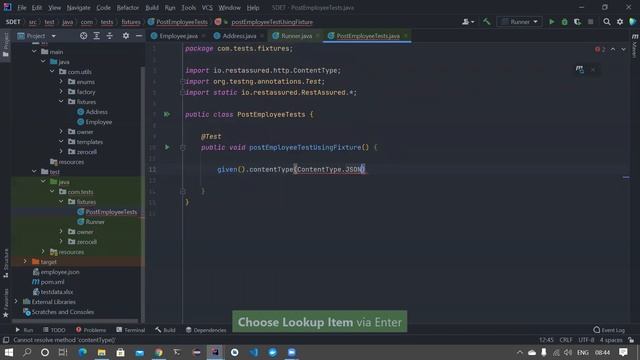Collapse the com.utils fixtures folder
Image resolution: width=640 pixels, height=360 pixels.
tap(61, 102)
